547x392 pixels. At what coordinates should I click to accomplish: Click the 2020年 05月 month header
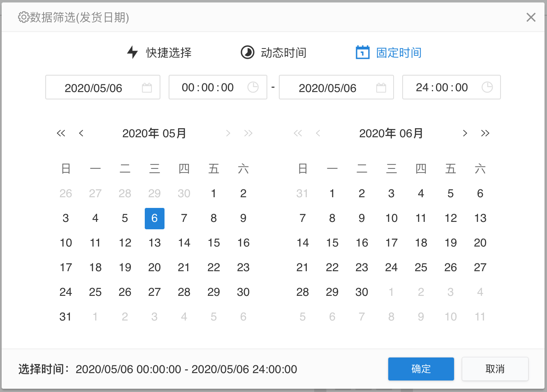pos(154,133)
